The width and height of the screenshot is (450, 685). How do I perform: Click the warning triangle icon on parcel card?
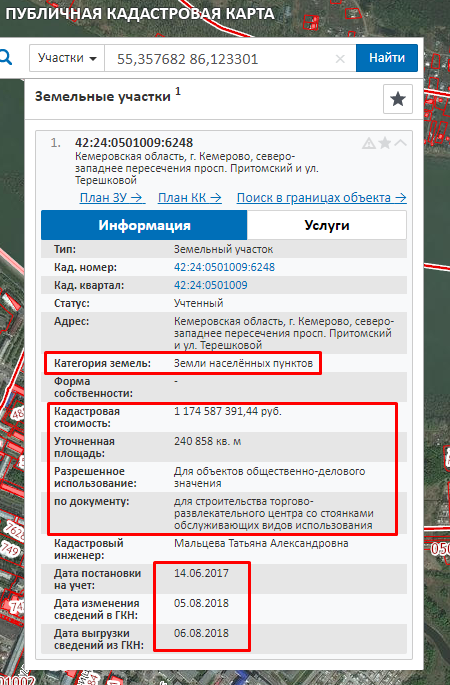[x=369, y=143]
